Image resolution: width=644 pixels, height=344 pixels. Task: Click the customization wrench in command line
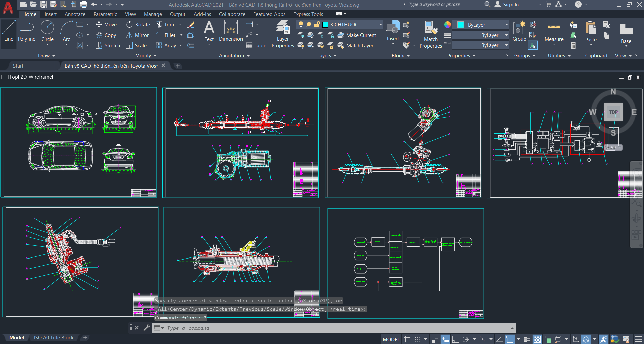(147, 328)
